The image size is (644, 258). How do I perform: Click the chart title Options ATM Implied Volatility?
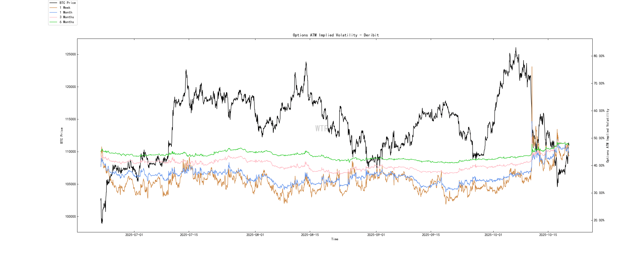click(335, 35)
